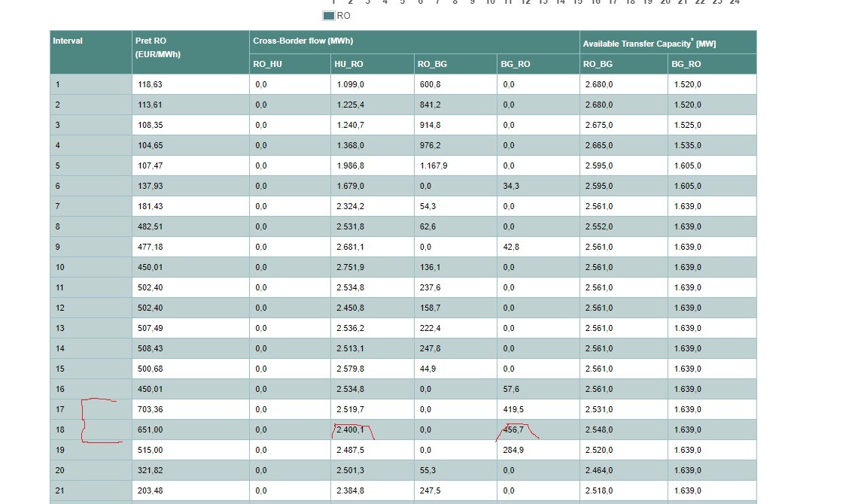
Task: Click BG_RO value 284,9
Action: pyautogui.click(x=513, y=451)
